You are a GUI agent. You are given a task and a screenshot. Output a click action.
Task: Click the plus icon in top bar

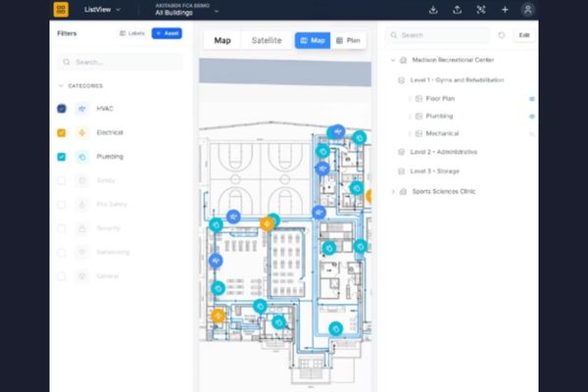(505, 10)
